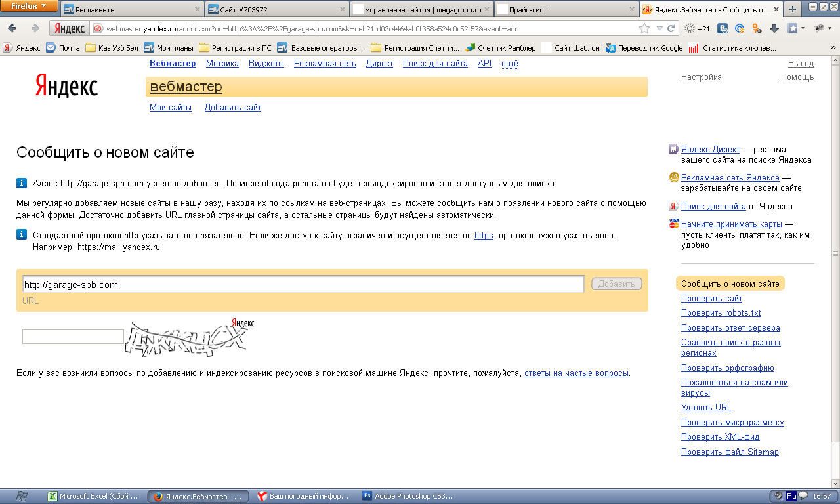Open Метрика in the services menu
The width and height of the screenshot is (840, 504).
(222, 63)
